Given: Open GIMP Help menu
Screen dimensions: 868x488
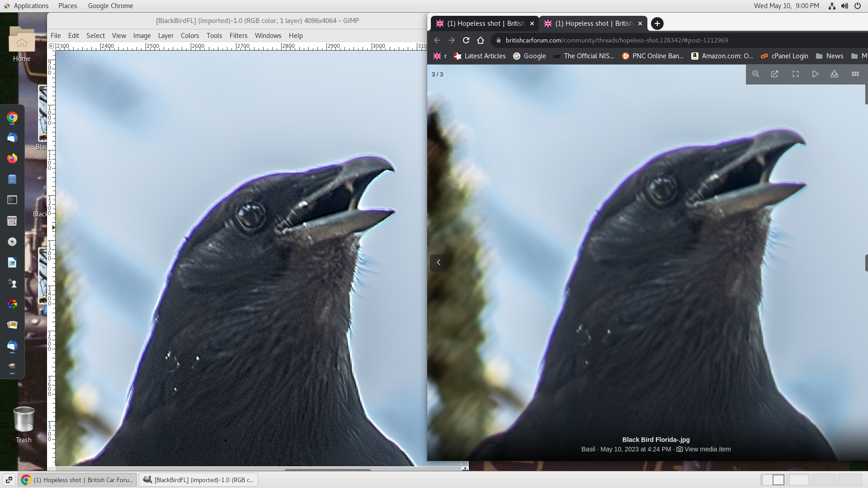Looking at the screenshot, I should (296, 36).
